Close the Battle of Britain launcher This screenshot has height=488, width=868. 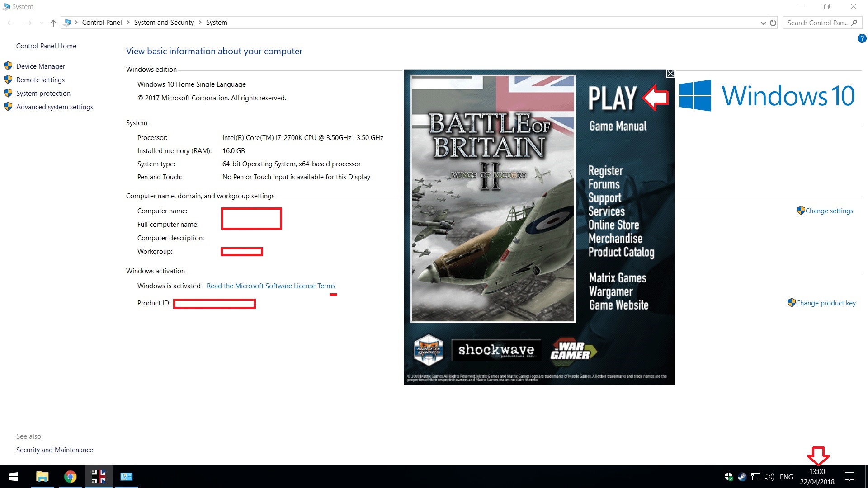coord(670,74)
